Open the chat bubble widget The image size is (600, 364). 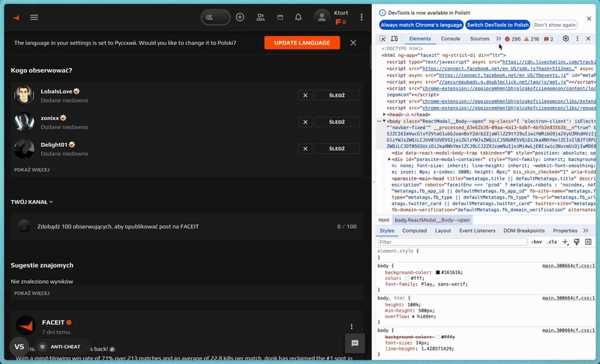click(x=355, y=343)
